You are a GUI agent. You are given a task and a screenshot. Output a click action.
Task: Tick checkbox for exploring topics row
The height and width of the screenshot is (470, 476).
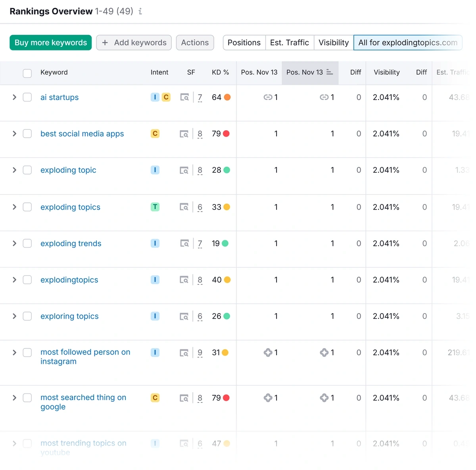[x=27, y=316]
